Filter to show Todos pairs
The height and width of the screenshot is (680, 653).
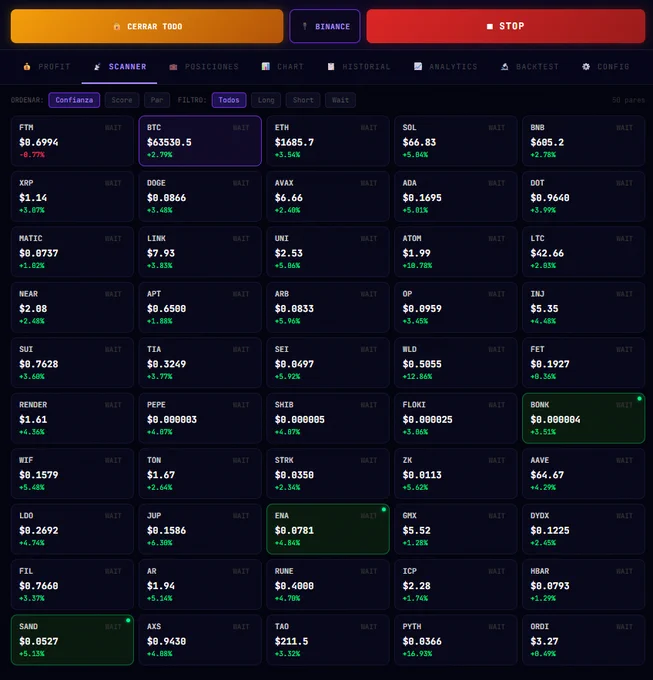coord(229,100)
